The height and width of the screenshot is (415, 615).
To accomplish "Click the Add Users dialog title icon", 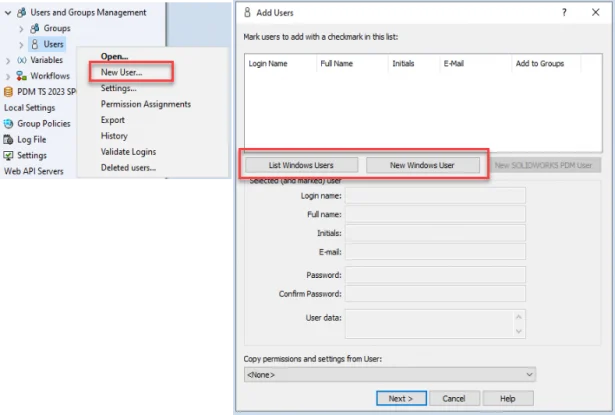I will tap(247, 13).
